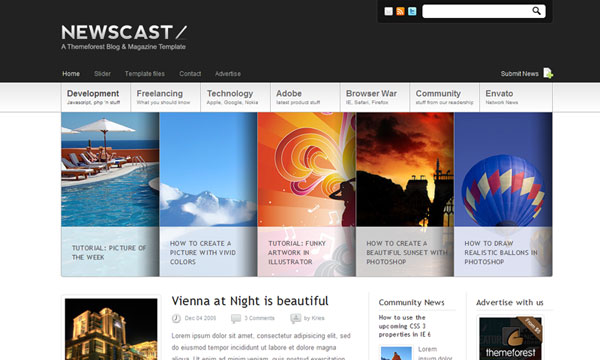Viewport: 600px width, 360px height.
Task: Open the Contact menu item
Action: pos(190,74)
